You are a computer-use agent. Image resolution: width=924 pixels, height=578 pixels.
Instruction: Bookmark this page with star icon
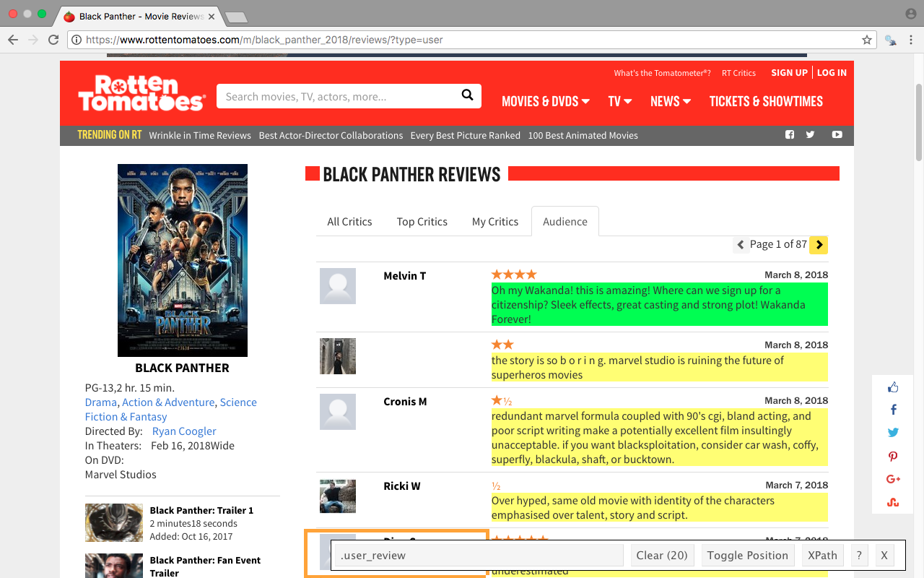point(866,40)
